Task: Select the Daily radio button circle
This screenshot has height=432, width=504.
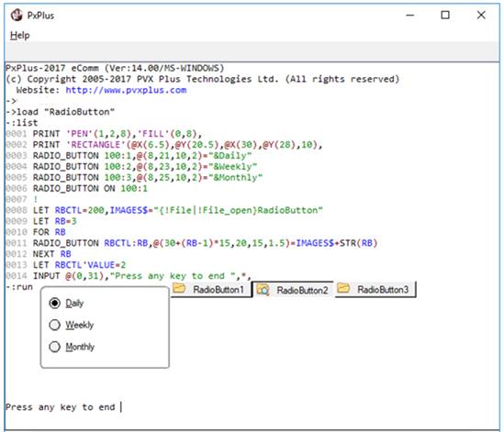Action: click(55, 303)
